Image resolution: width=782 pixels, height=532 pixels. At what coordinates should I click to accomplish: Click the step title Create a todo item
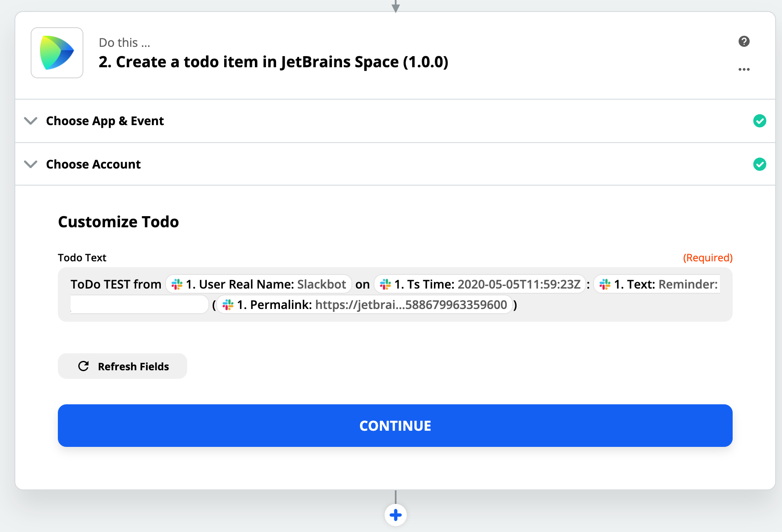[x=273, y=62]
